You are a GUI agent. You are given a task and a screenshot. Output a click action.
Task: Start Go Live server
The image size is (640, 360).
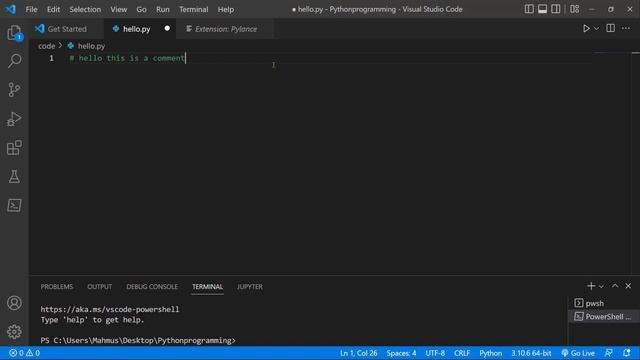[x=578, y=353]
